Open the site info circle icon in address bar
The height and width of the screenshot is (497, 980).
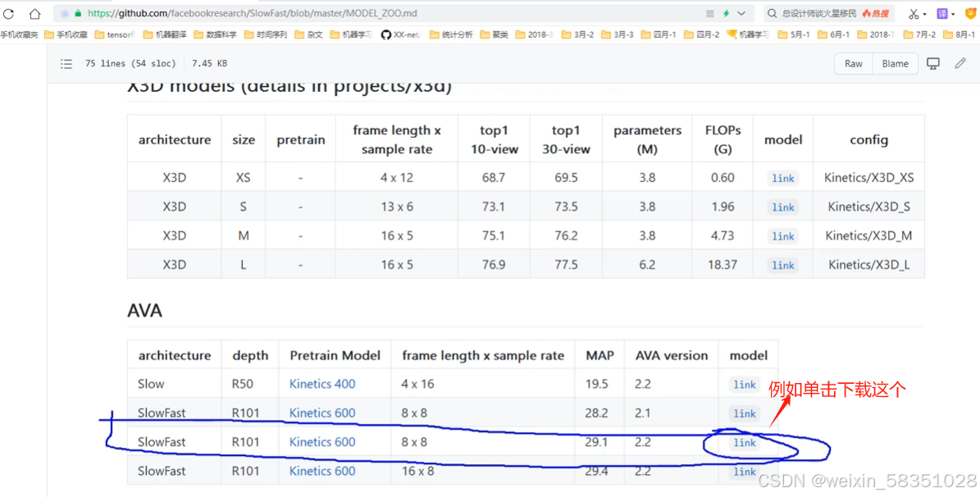coord(65,13)
